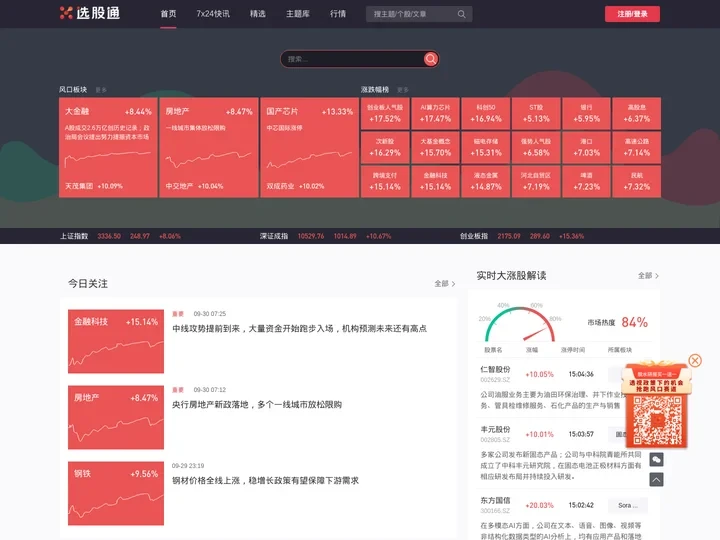Open the 金融科技 +15.14% chart thumbnail
This screenshot has width=720, height=540.
(116, 341)
